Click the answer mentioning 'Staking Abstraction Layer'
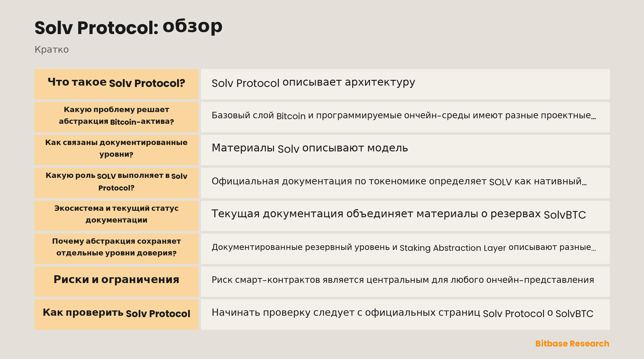Image resolution: width=644 pixels, height=359 pixels. [405, 249]
